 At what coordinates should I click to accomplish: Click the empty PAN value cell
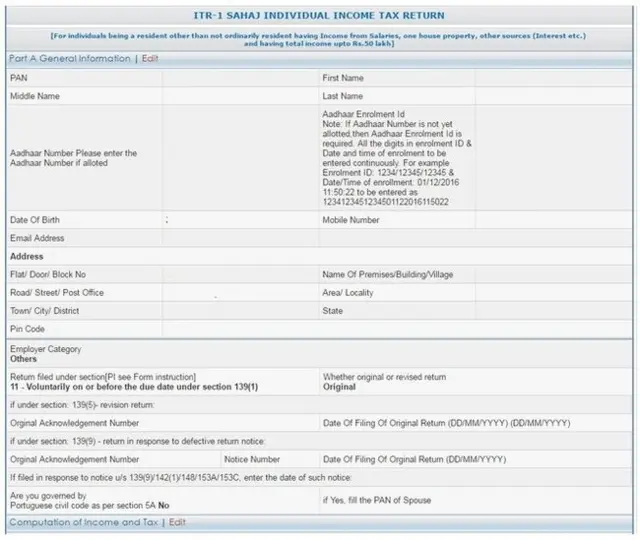240,78
